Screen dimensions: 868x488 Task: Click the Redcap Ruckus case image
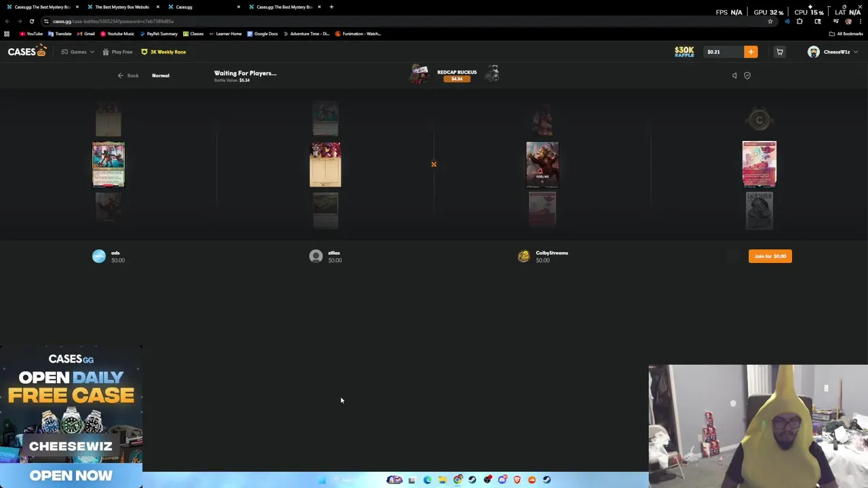point(420,74)
